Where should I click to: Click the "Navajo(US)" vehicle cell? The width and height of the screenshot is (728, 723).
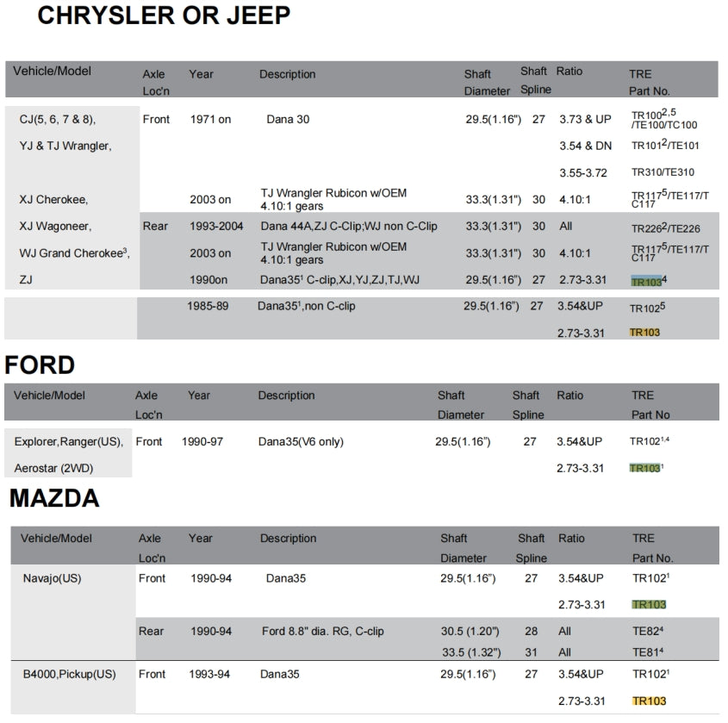coord(52,578)
